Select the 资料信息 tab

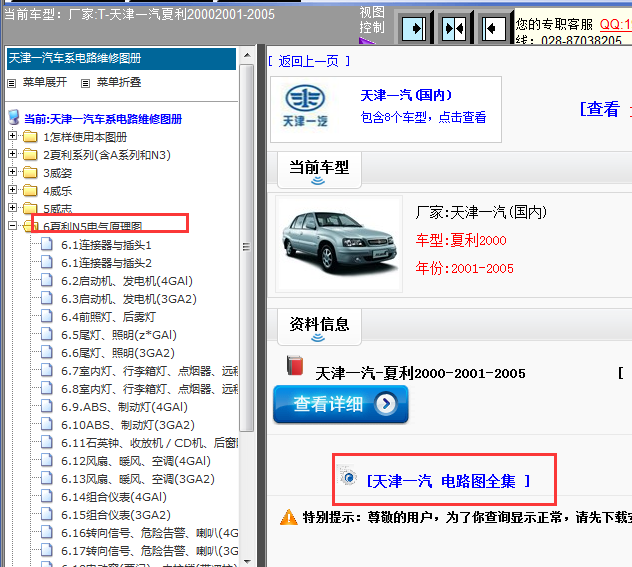(319, 327)
